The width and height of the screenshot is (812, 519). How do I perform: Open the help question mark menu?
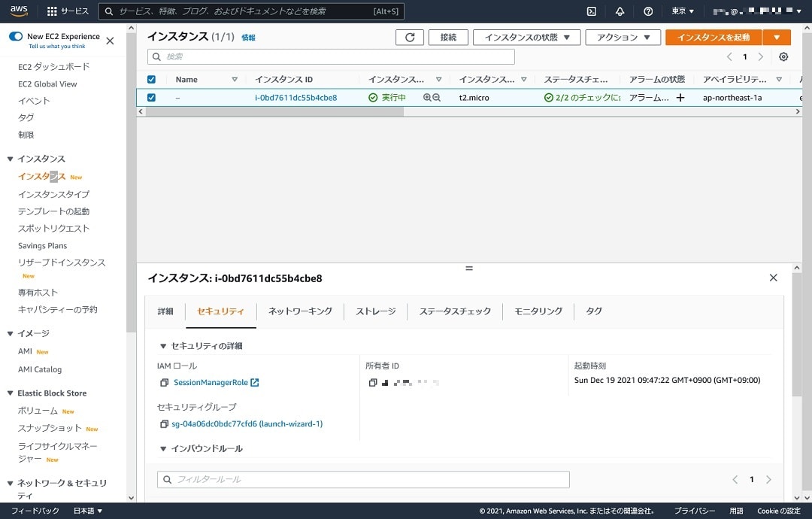tap(648, 11)
